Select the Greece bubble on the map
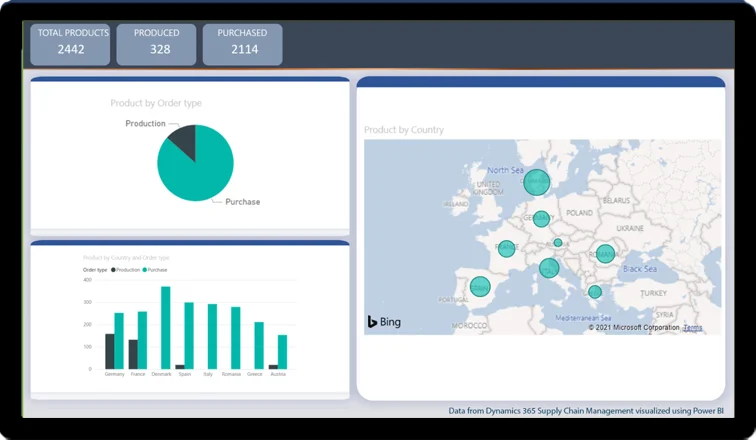 click(595, 292)
